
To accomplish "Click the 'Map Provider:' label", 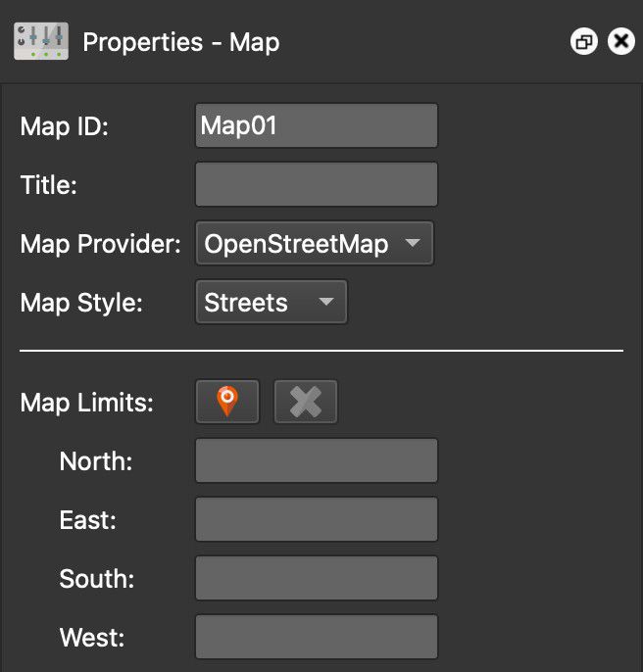I will point(100,244).
